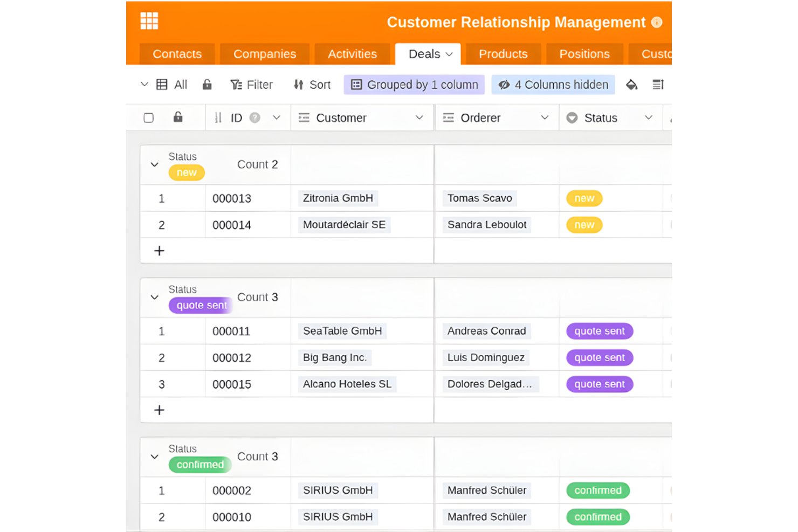
Task: Collapse the 'new' status group
Action: (x=155, y=164)
